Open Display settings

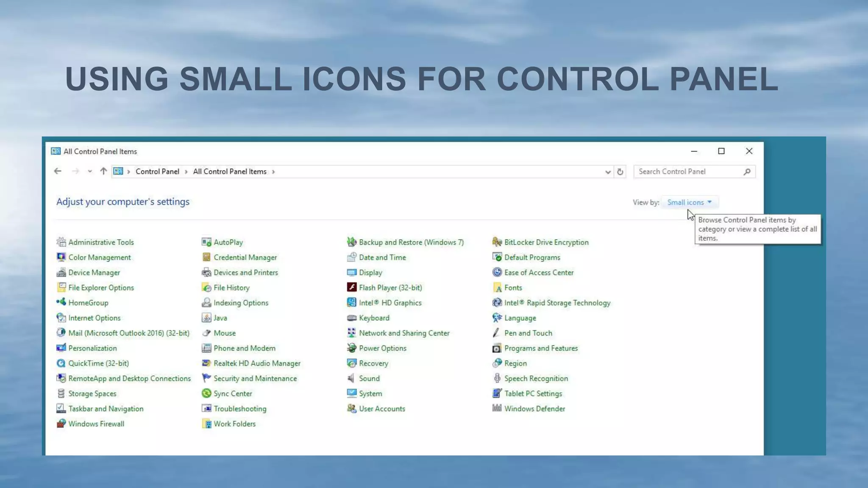pyautogui.click(x=365, y=272)
